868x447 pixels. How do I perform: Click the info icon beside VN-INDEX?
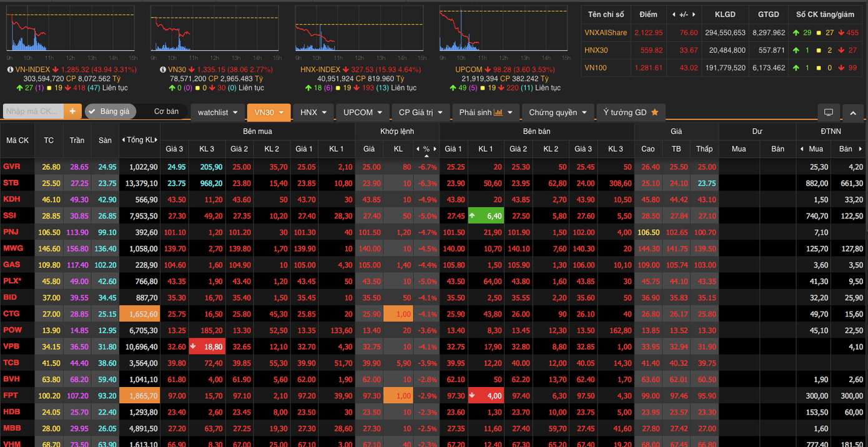pyautogui.click(x=10, y=69)
